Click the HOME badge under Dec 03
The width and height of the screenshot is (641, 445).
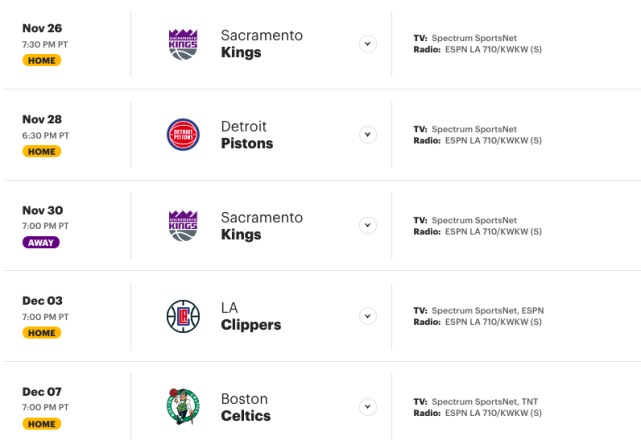42,333
